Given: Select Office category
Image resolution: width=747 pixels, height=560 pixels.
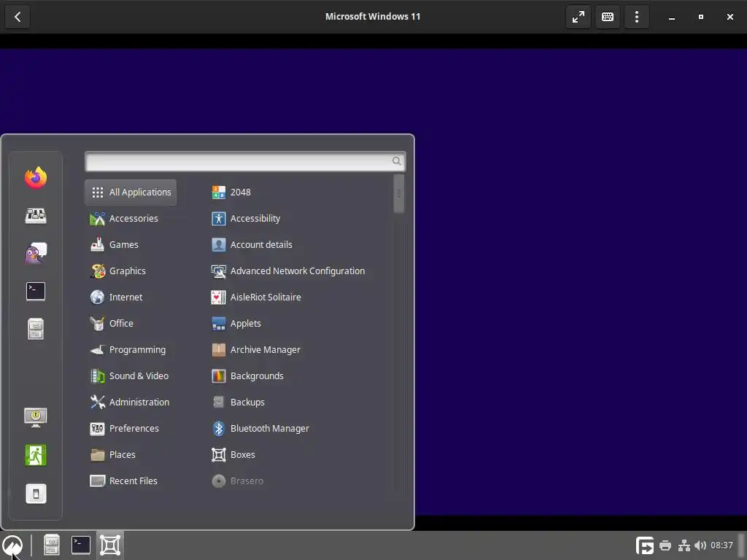Looking at the screenshot, I should (x=131, y=323).
